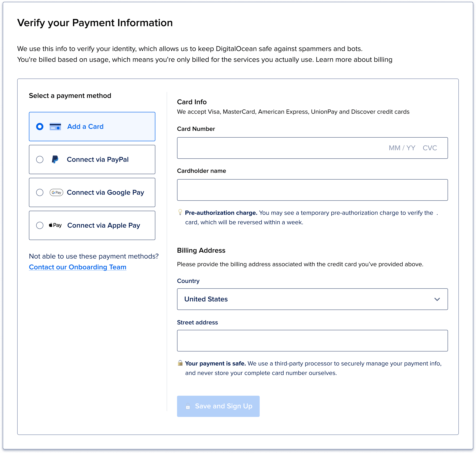The width and height of the screenshot is (476, 453).
Task: Select the Connect via Google Pay radio button
Action: tap(40, 192)
